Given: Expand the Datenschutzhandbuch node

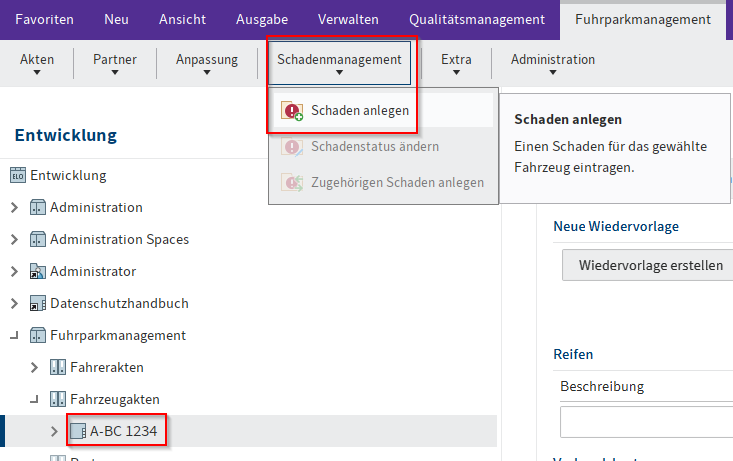Looking at the screenshot, I should pos(14,303).
